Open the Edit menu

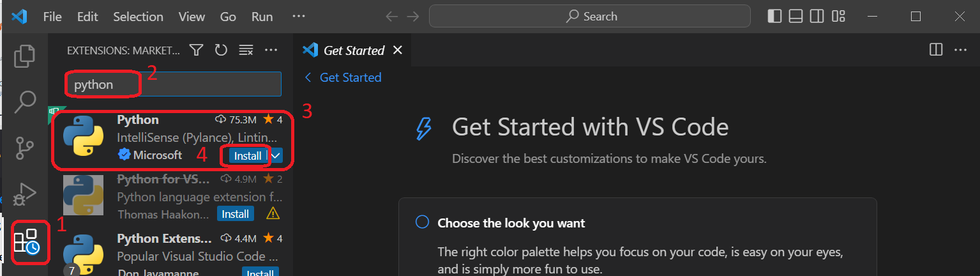pos(87,17)
